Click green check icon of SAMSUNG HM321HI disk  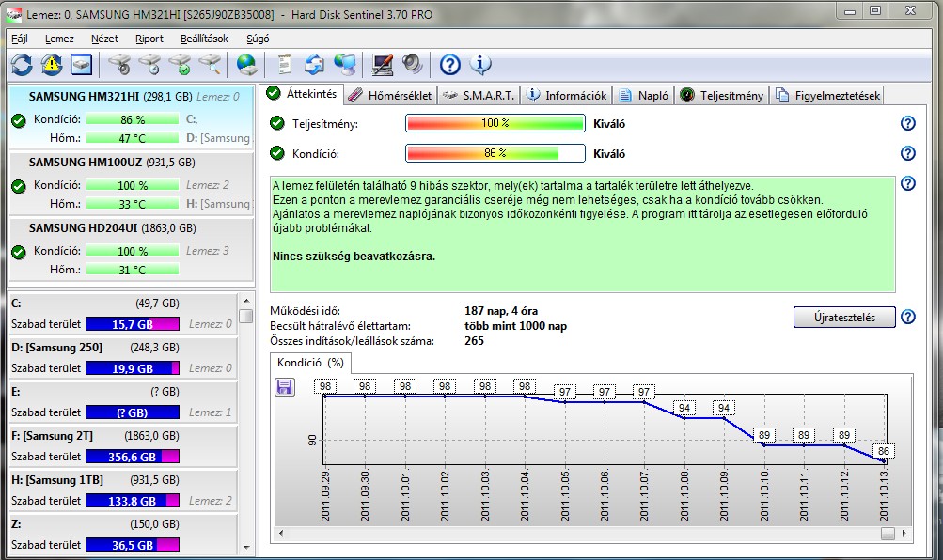(19, 120)
